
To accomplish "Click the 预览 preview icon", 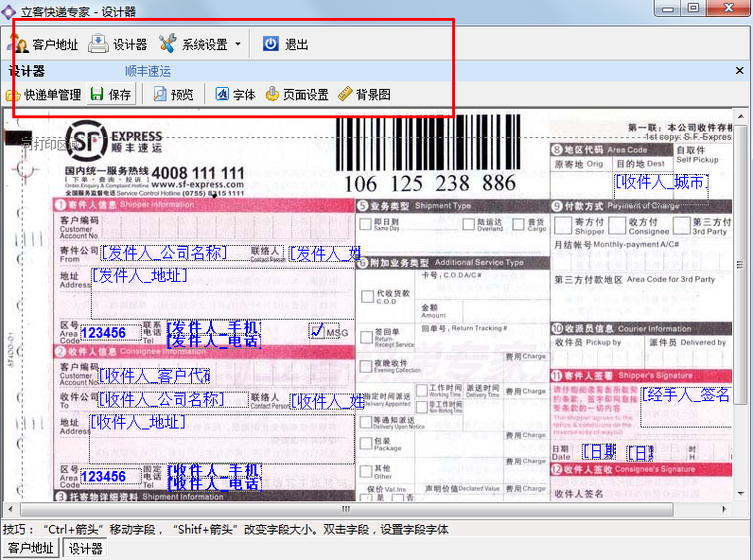I will [160, 95].
